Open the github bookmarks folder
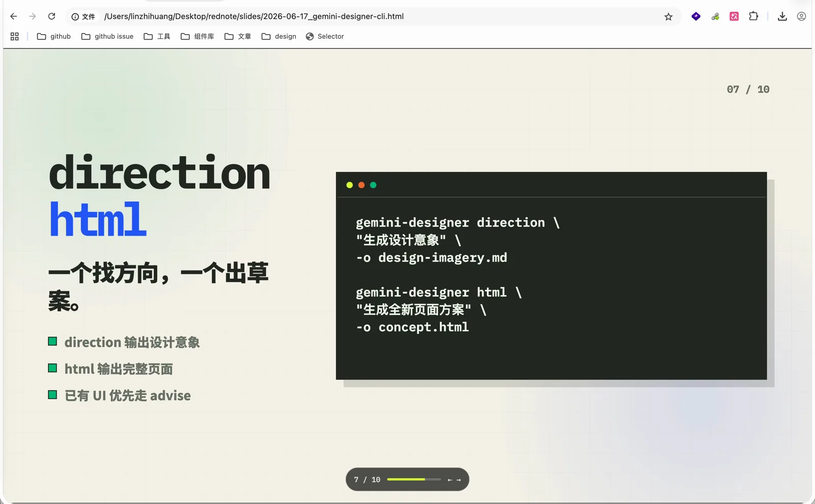Viewport: 815px width, 504px height. (x=54, y=36)
